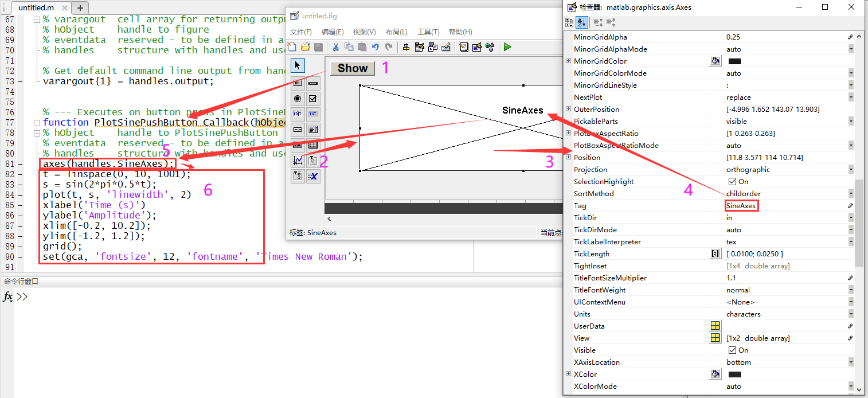The height and width of the screenshot is (398, 868).
Task: Expand the XColor property row
Action: pyautogui.click(x=568, y=374)
